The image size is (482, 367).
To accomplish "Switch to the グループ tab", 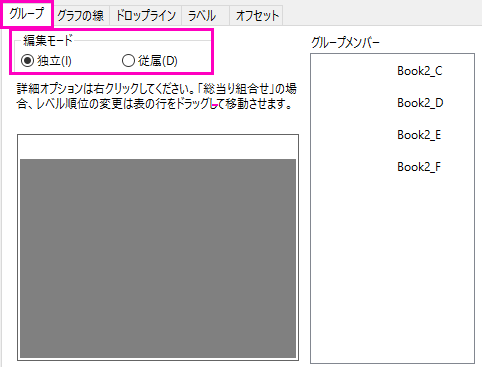I will (x=27, y=14).
